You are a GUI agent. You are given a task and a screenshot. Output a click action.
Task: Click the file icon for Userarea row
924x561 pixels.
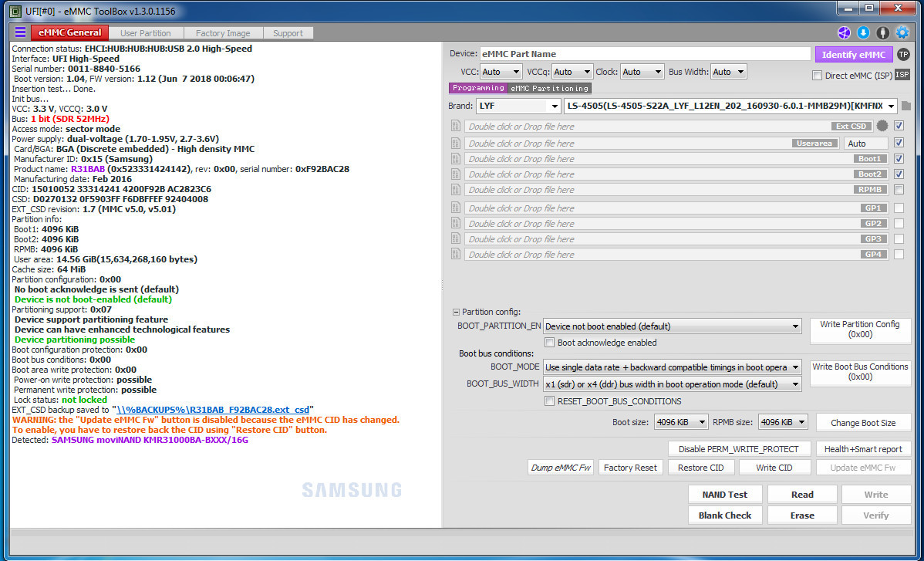coord(456,144)
